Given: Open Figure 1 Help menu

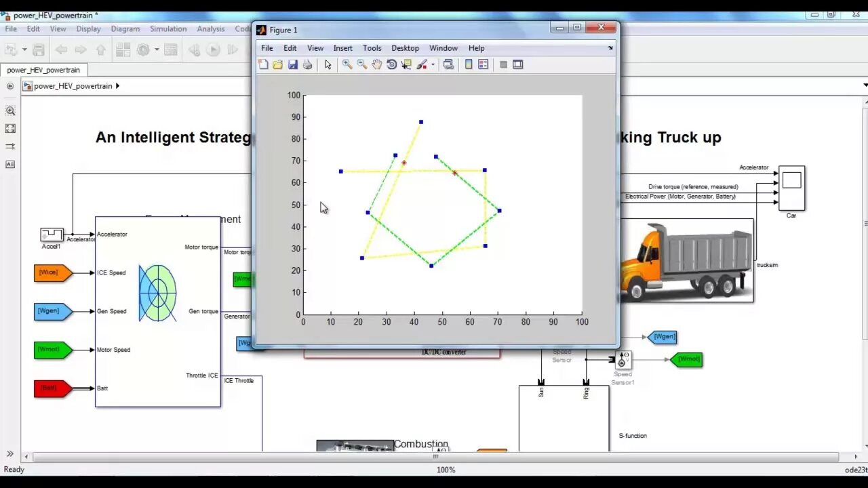Looking at the screenshot, I should [x=477, y=48].
